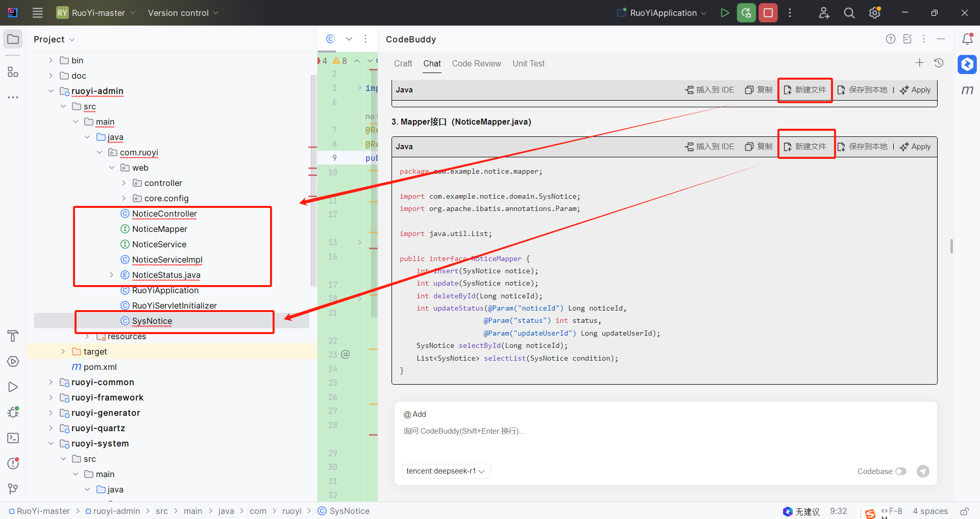980x519 pixels.
Task: Select NoticeController in project tree
Action: [x=164, y=214]
